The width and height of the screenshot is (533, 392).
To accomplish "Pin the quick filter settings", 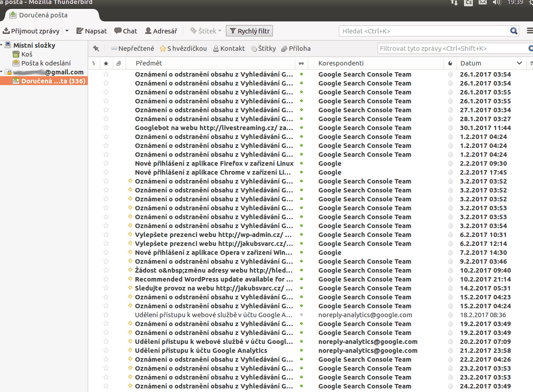I will 96,49.
